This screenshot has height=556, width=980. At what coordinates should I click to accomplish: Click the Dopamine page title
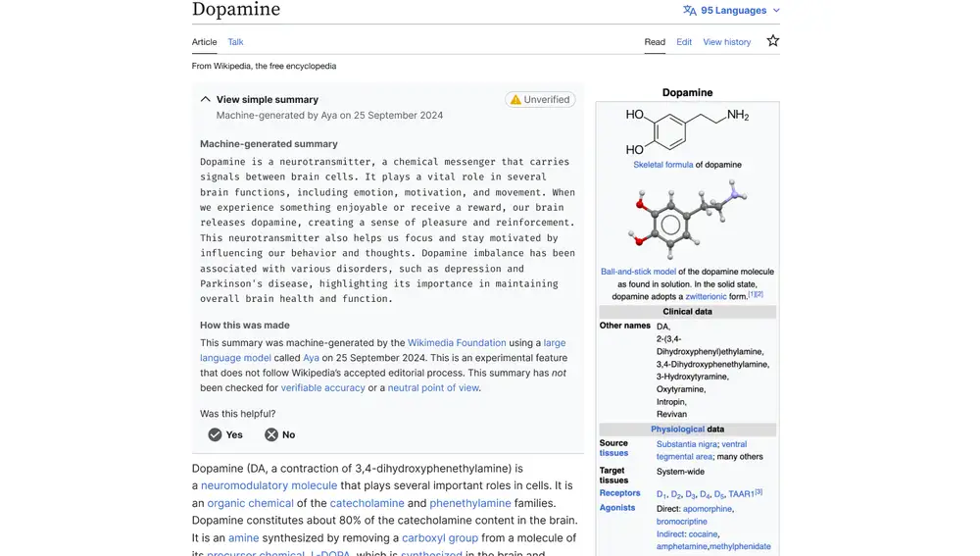[x=236, y=10]
